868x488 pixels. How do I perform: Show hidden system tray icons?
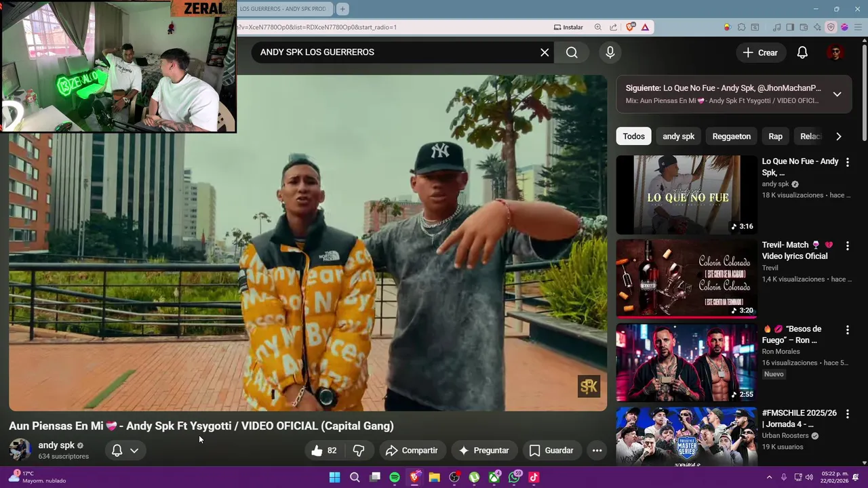[x=769, y=478]
